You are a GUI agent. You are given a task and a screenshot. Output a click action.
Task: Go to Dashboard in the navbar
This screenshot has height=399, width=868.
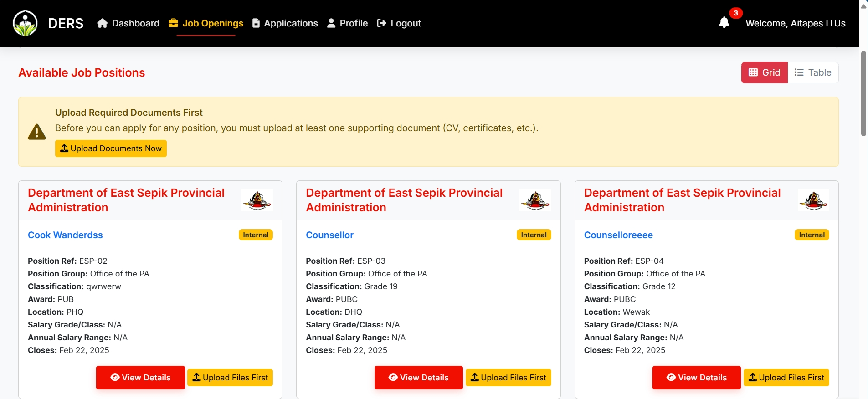coord(128,23)
